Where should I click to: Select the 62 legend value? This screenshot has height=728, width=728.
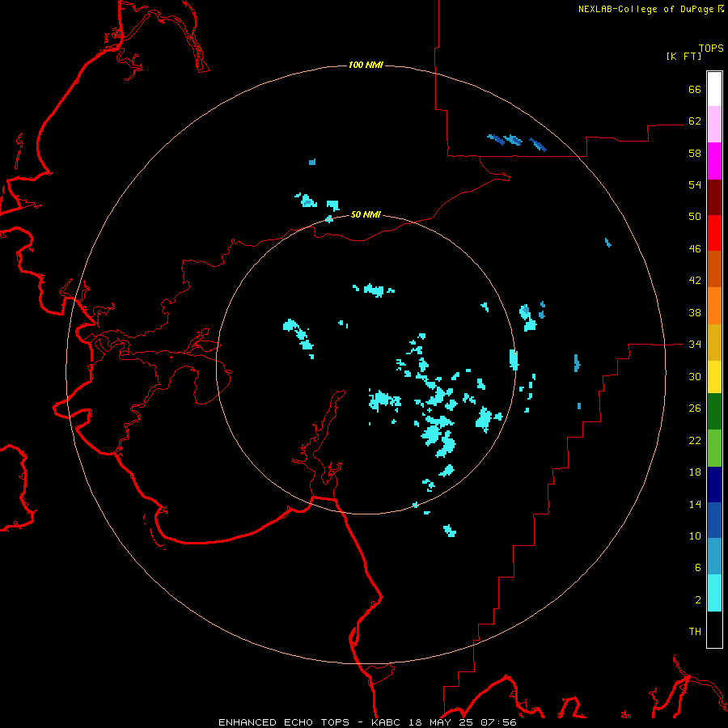point(695,121)
